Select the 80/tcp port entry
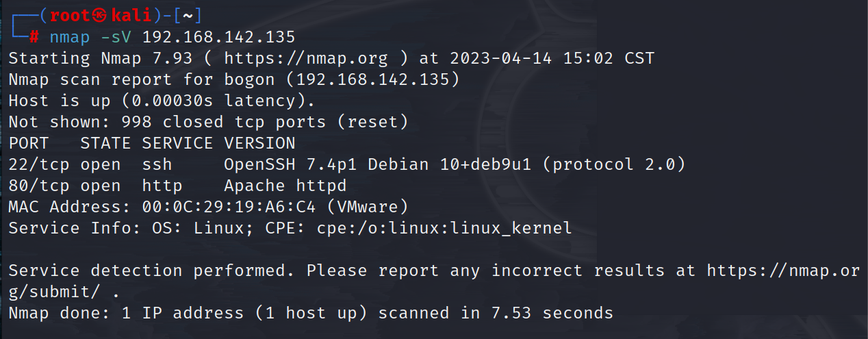 click(39, 186)
